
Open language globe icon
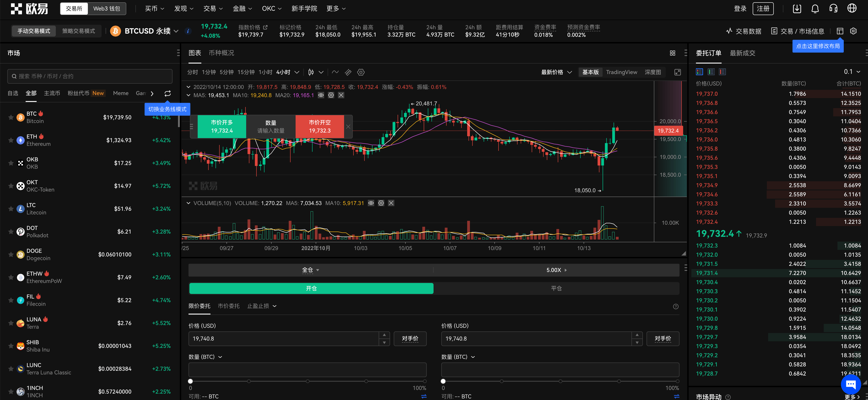pyautogui.click(x=852, y=8)
